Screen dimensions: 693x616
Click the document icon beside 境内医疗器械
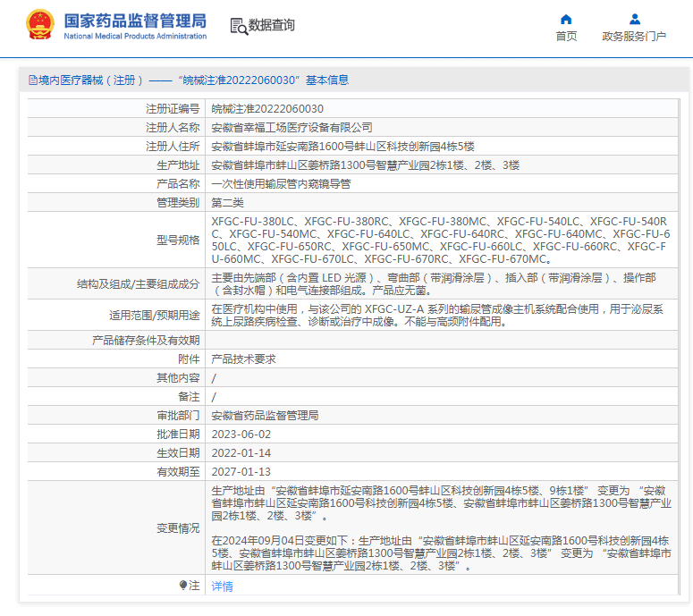tap(33, 80)
